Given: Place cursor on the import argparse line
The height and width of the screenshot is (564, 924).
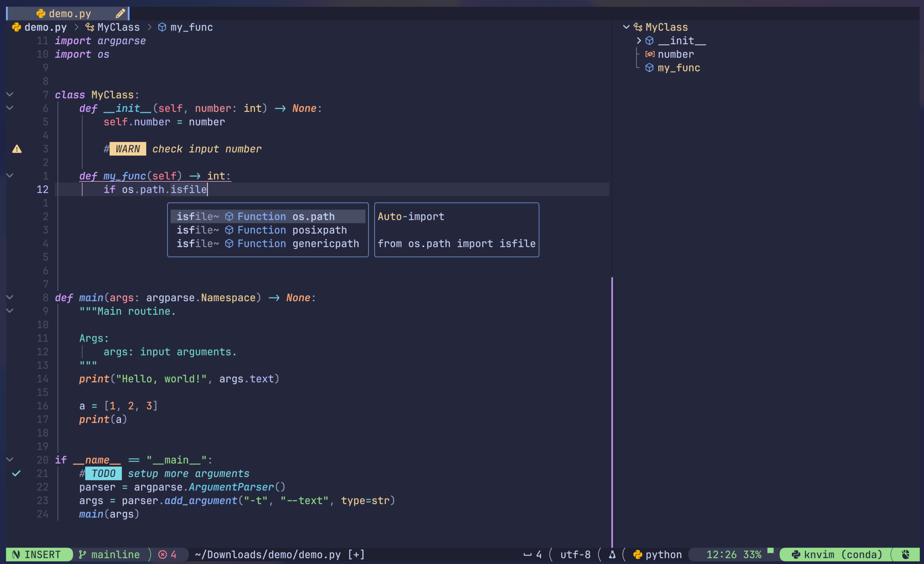Looking at the screenshot, I should point(100,41).
